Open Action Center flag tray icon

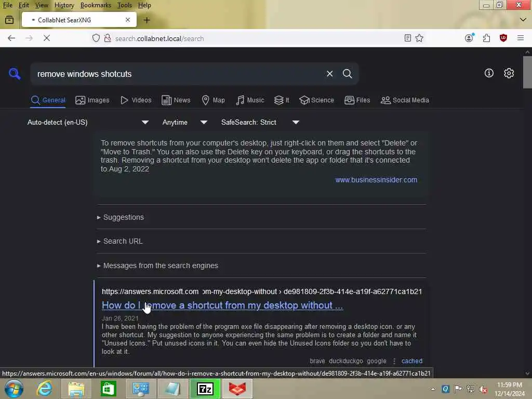pos(458,389)
